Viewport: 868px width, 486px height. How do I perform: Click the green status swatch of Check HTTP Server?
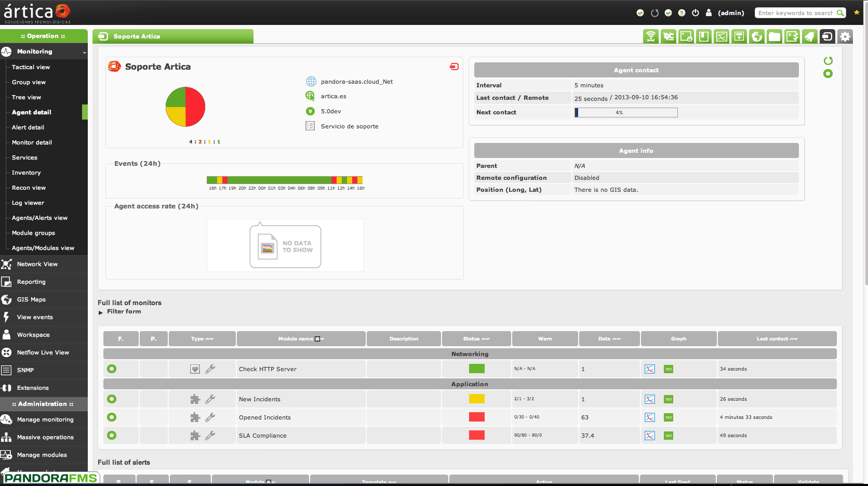coord(476,369)
